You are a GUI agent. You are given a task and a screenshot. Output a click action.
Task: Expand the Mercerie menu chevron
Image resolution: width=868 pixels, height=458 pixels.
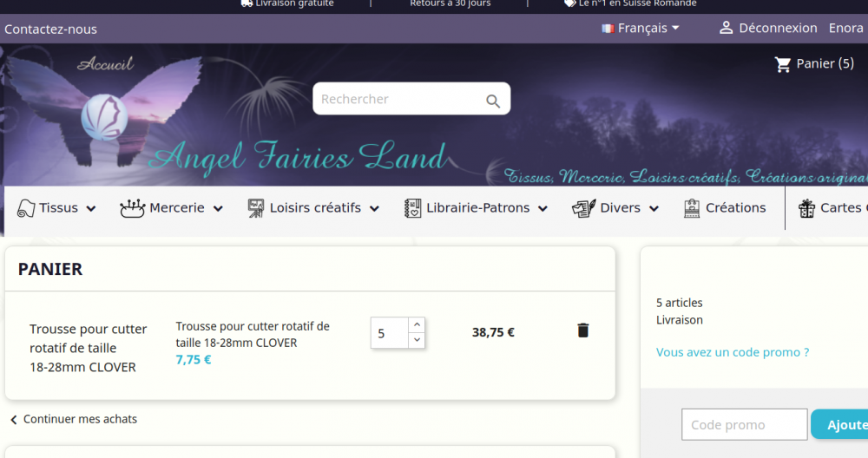pyautogui.click(x=218, y=208)
